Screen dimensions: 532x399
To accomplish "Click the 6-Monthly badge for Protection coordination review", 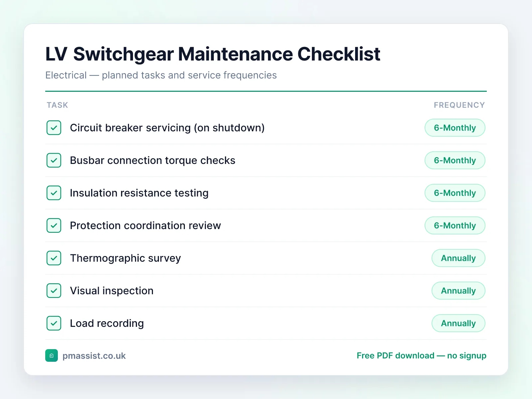I will [x=455, y=225].
